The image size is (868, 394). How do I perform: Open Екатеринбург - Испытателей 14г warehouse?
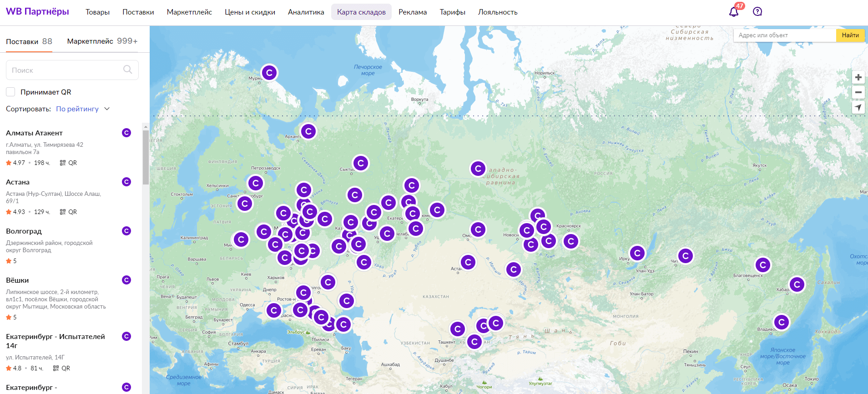56,341
